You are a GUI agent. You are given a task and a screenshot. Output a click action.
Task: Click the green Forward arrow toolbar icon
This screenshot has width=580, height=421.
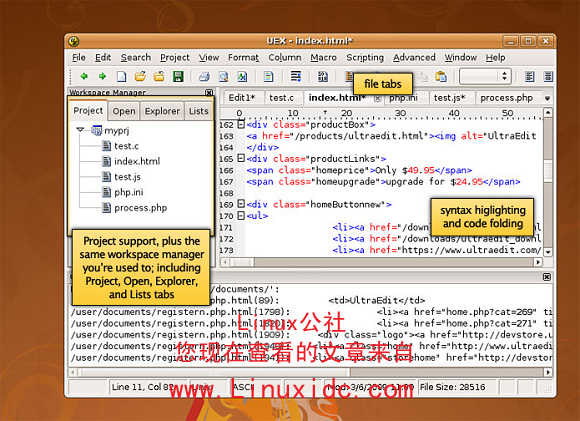point(102,76)
